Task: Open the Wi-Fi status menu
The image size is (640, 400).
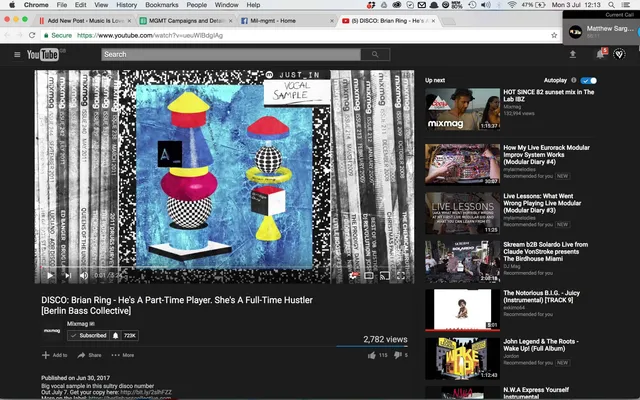Action: point(512,5)
